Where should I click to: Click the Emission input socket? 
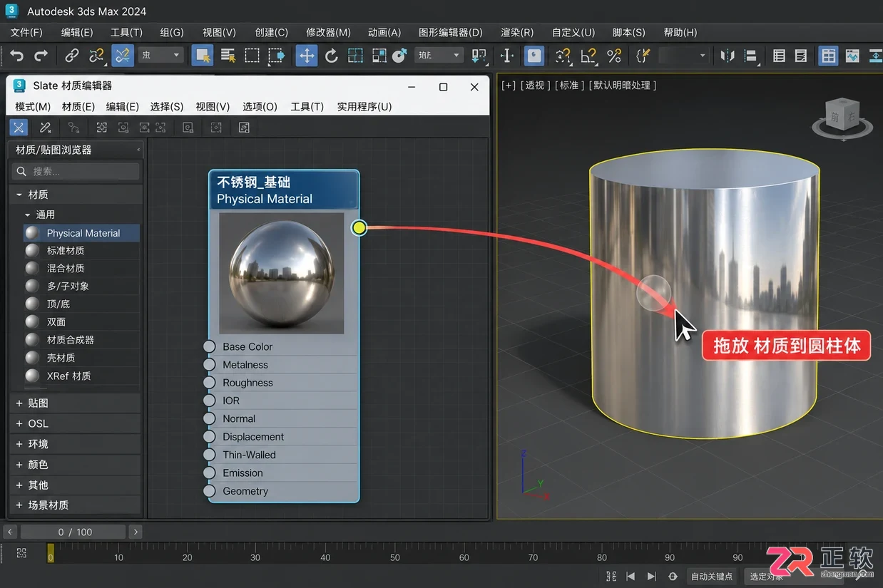click(209, 473)
